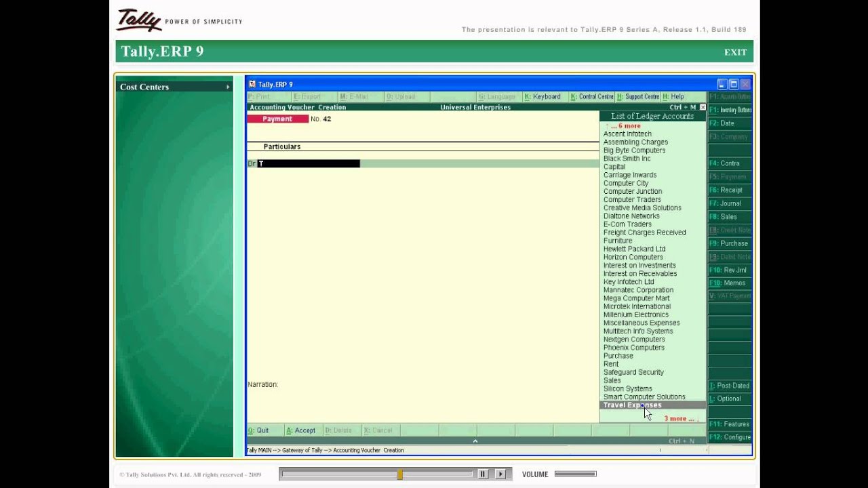Select Creative Media Solutions ledger
868x488 pixels.
[x=642, y=208]
